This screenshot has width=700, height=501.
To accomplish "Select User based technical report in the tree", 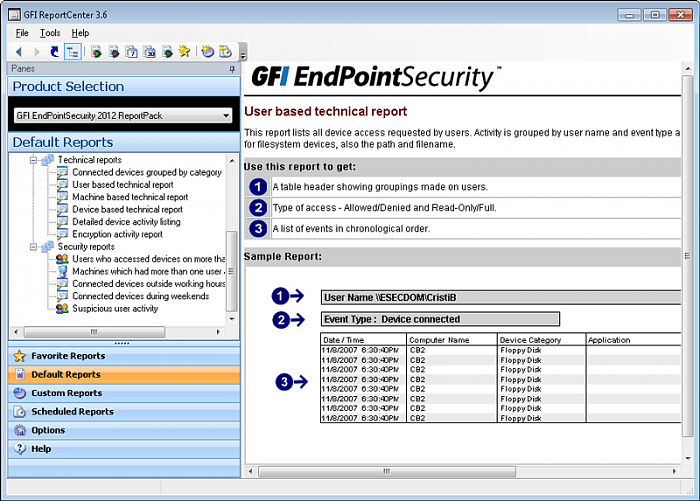I will coord(123,185).
